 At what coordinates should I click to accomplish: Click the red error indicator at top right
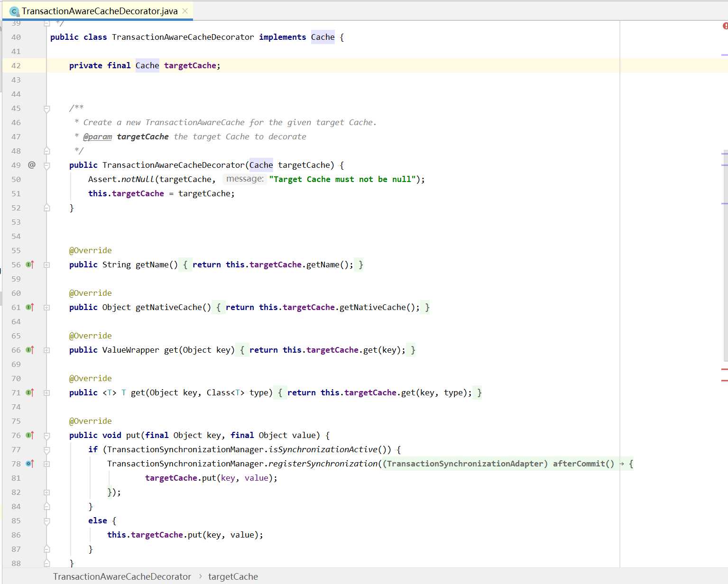[725, 26]
